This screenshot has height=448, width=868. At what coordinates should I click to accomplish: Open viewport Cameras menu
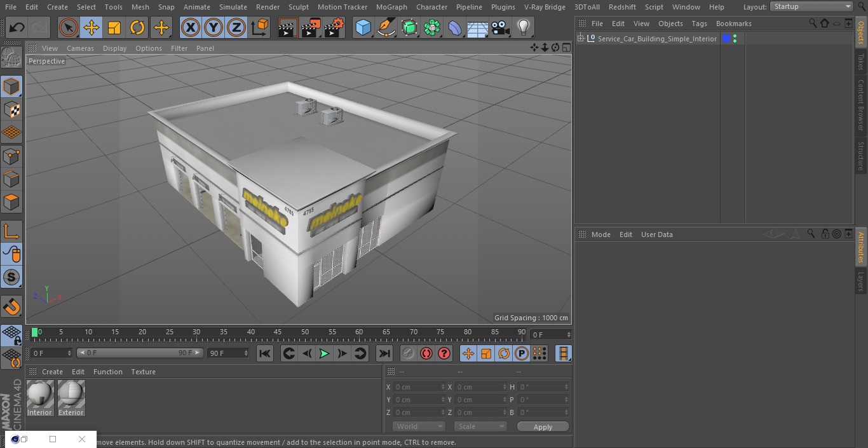point(80,48)
